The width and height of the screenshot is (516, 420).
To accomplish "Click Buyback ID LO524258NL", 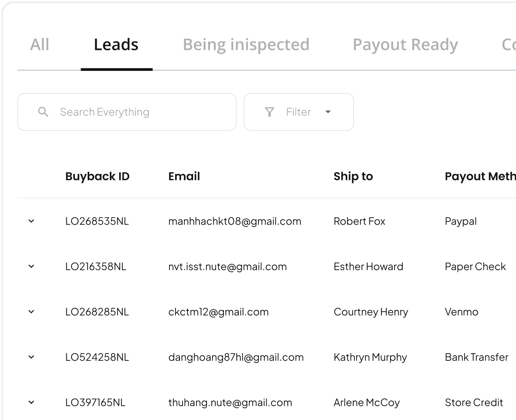I will [x=97, y=357].
